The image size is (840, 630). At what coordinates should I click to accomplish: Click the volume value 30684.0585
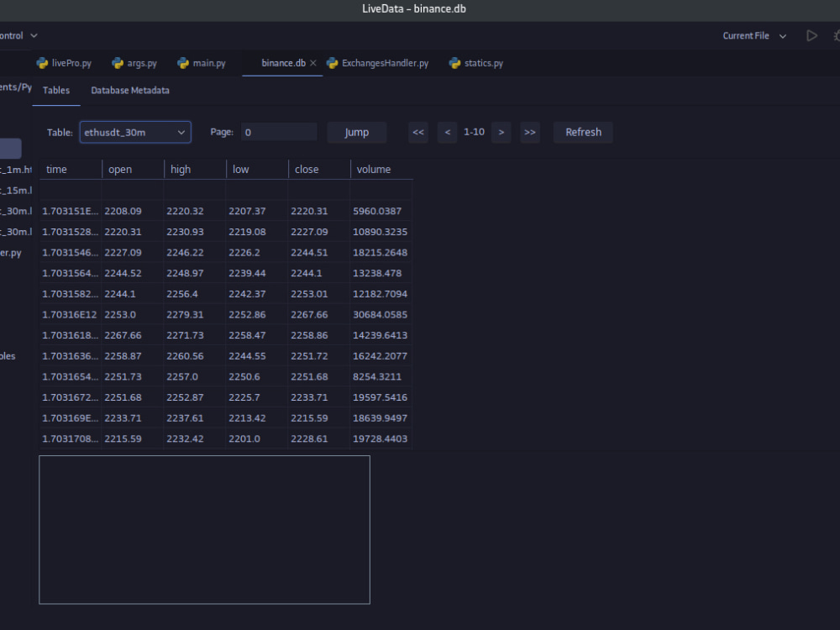381,314
